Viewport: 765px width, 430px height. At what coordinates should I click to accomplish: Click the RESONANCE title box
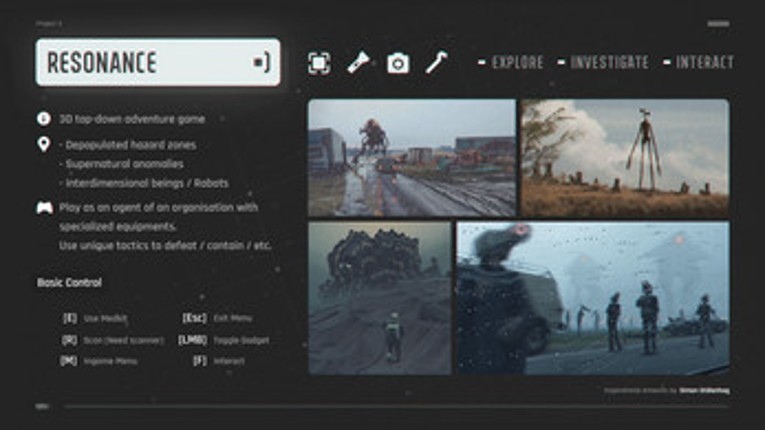[x=158, y=62]
